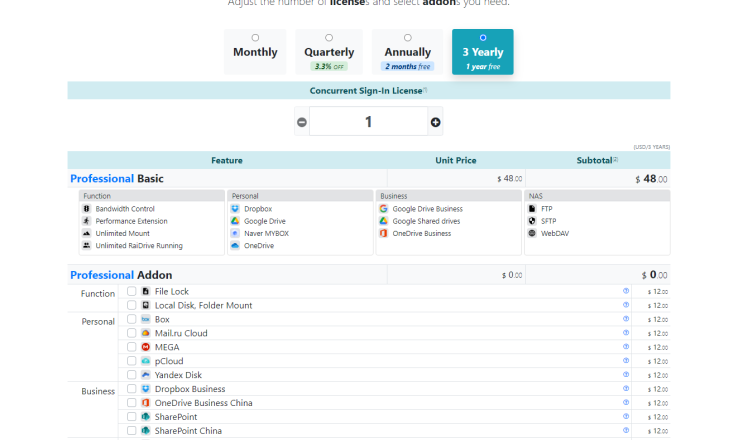Select the 3 Yearly billing radio option
This screenshot has height=440, width=743.
483,37
